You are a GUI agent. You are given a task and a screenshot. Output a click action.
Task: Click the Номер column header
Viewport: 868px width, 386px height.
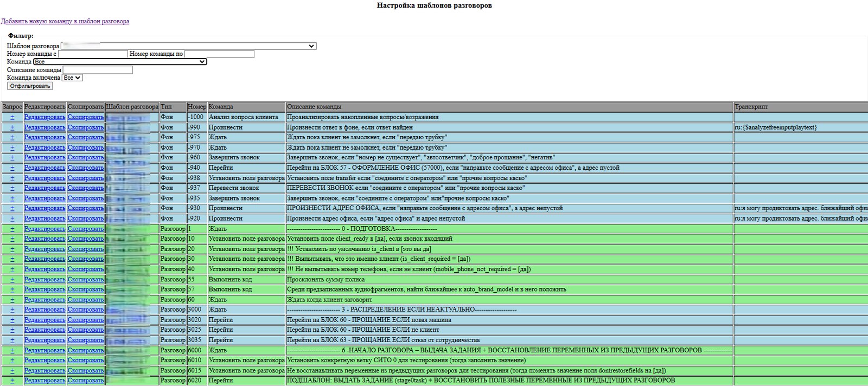click(197, 107)
